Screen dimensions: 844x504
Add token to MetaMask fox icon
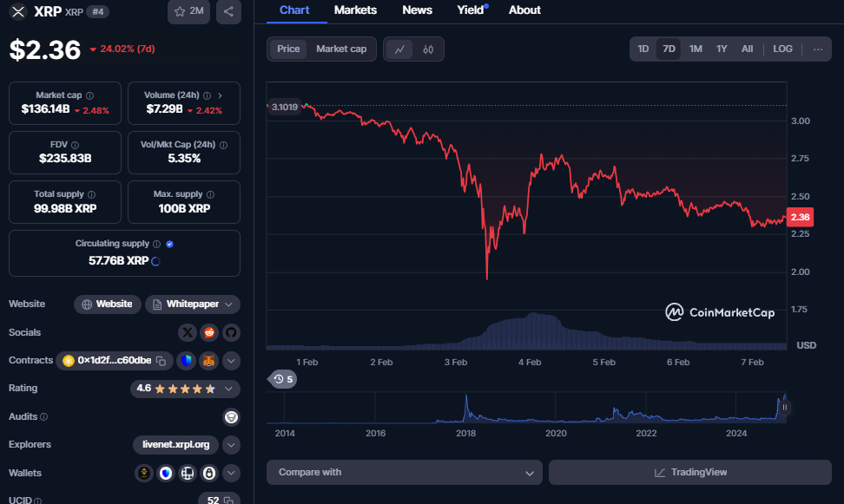click(x=209, y=361)
